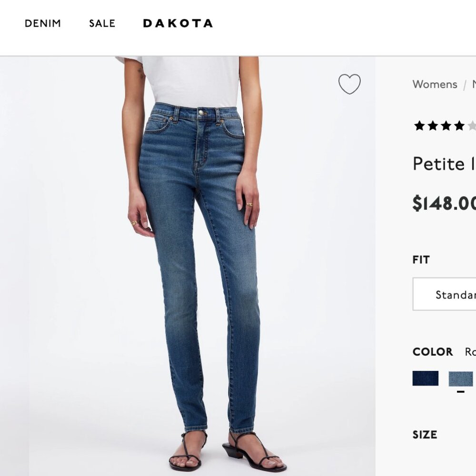Open the SALE navigation menu
476x476 pixels.
[102, 23]
